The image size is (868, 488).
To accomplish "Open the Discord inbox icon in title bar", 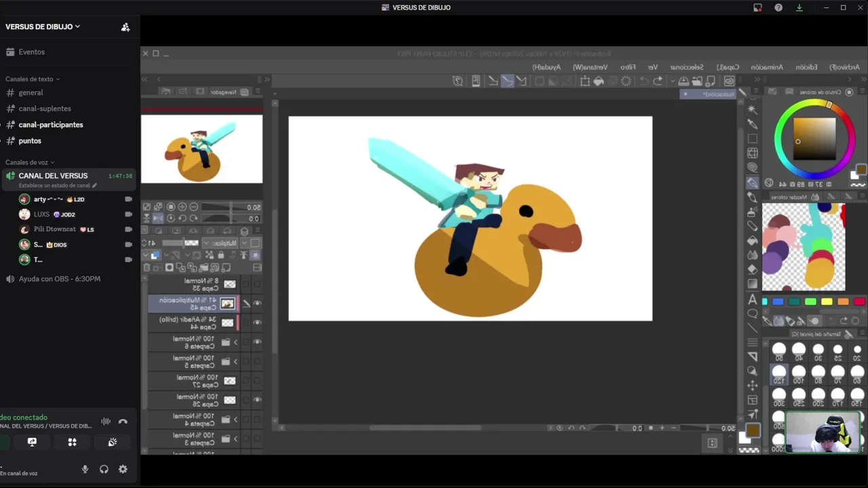I will 757,7.
